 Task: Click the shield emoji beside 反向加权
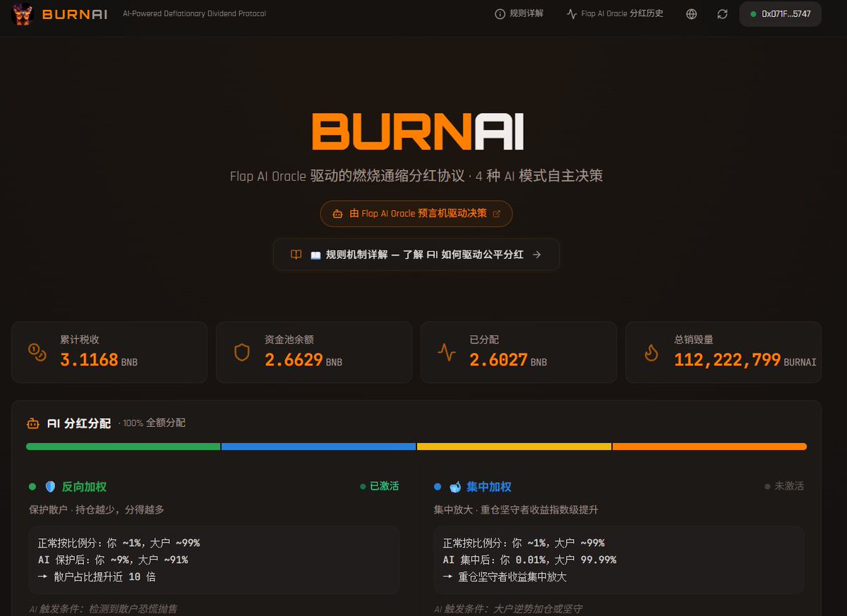click(50, 487)
